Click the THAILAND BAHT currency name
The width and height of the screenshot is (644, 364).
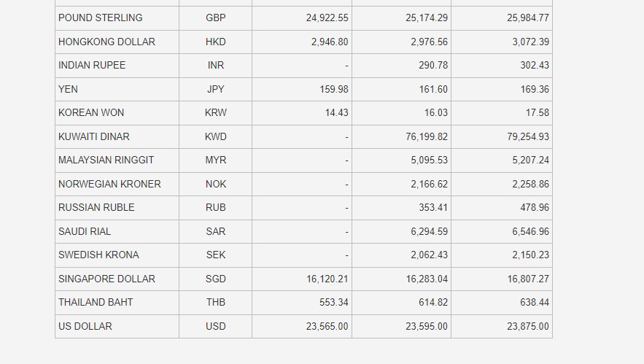pyautogui.click(x=96, y=303)
